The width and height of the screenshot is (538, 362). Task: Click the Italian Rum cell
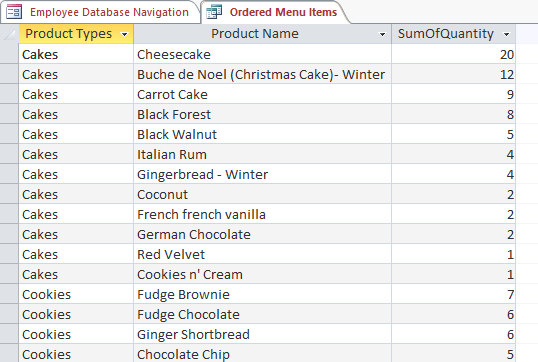pyautogui.click(x=262, y=154)
